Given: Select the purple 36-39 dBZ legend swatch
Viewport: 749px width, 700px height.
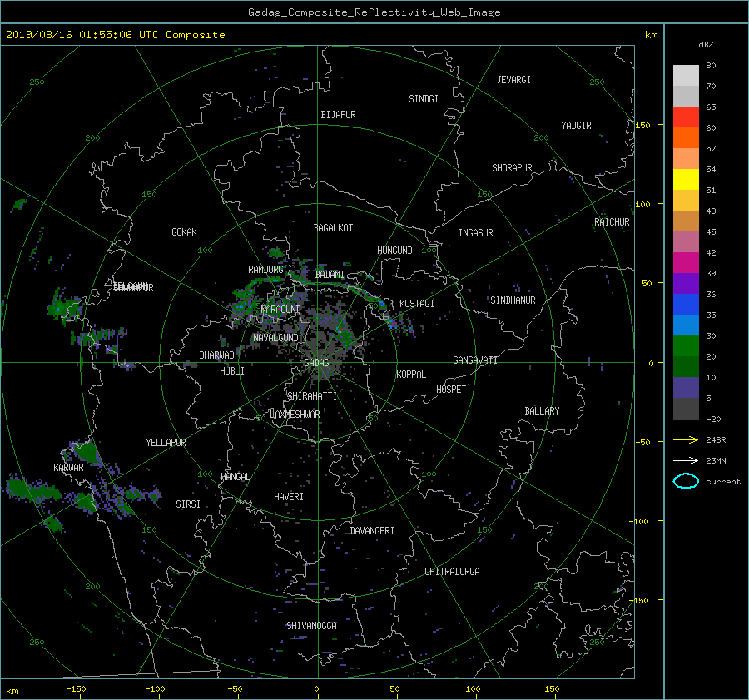Looking at the screenshot, I should pos(686,284).
